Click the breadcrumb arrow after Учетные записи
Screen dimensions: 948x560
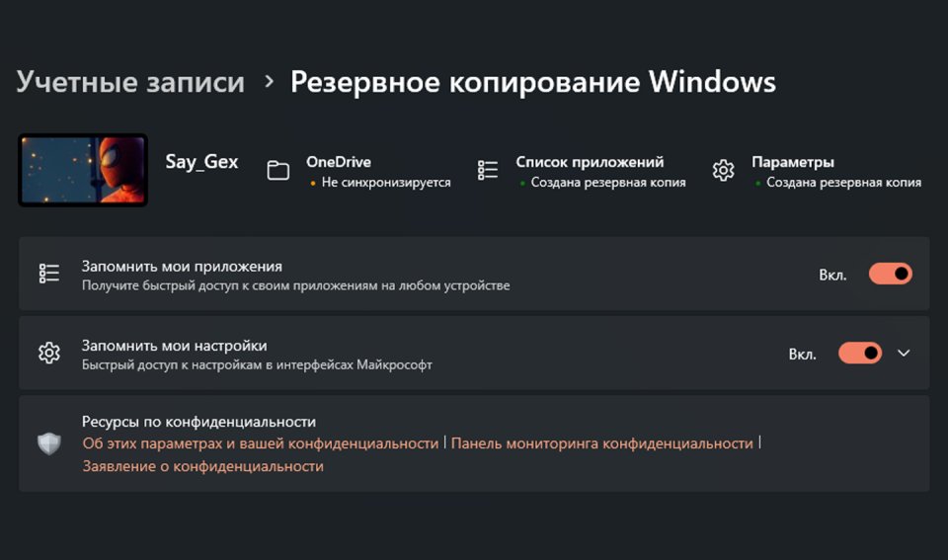click(x=269, y=82)
